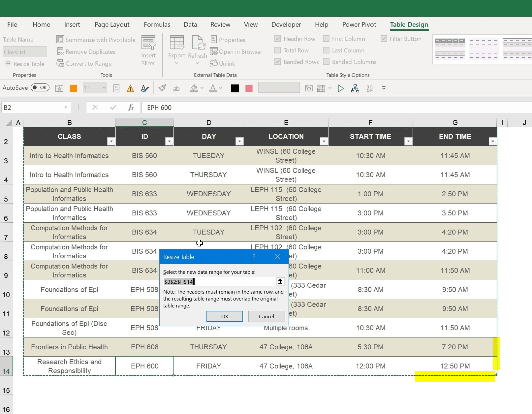Toggle AutoSave switch
The width and height of the screenshot is (532, 414).
point(40,88)
